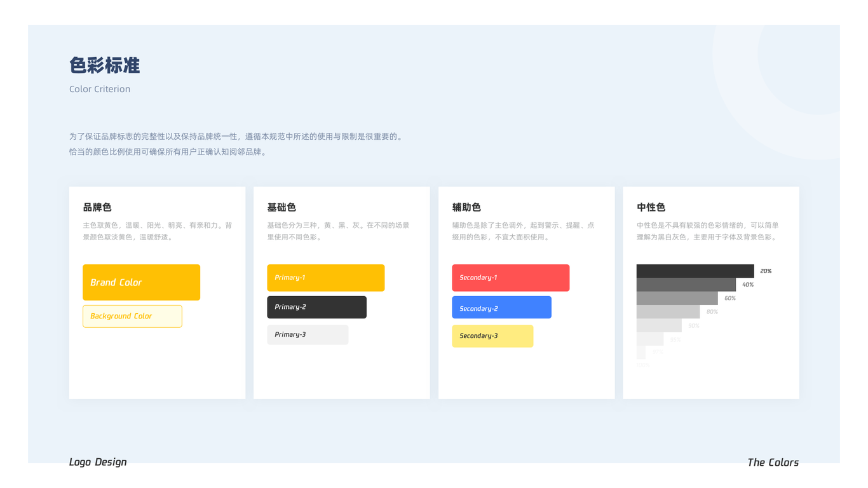Click the main title '色彩标准'
This screenshot has height=488, width=868.
[x=105, y=65]
